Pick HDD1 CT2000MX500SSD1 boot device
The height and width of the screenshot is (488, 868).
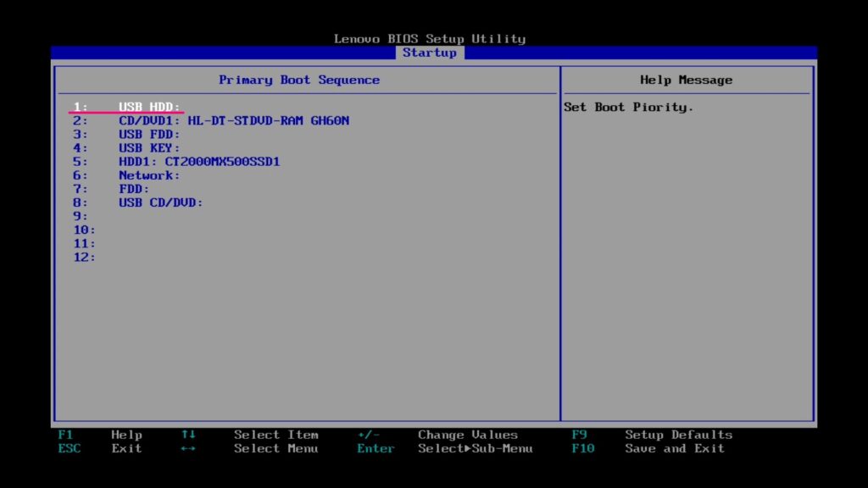point(198,161)
